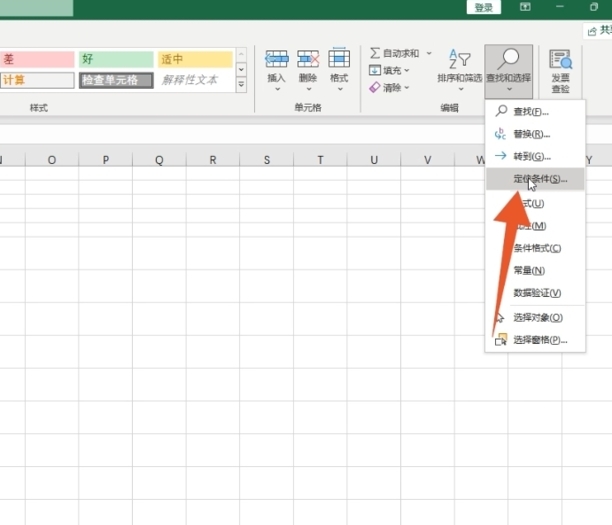Image resolution: width=612 pixels, height=525 pixels.
Task: Click the Login (登录) button
Action: point(484,7)
